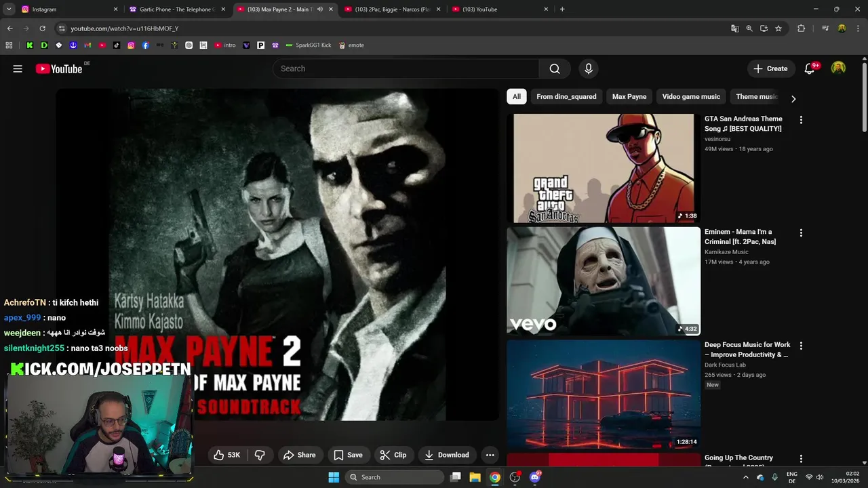The height and width of the screenshot is (488, 868).
Task: View site information icon in address bar
Action: [62, 28]
